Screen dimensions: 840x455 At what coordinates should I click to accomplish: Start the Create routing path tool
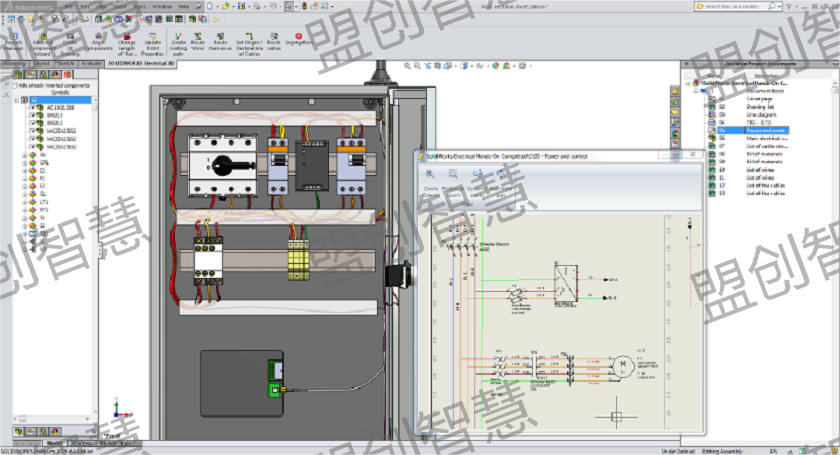tap(178, 44)
